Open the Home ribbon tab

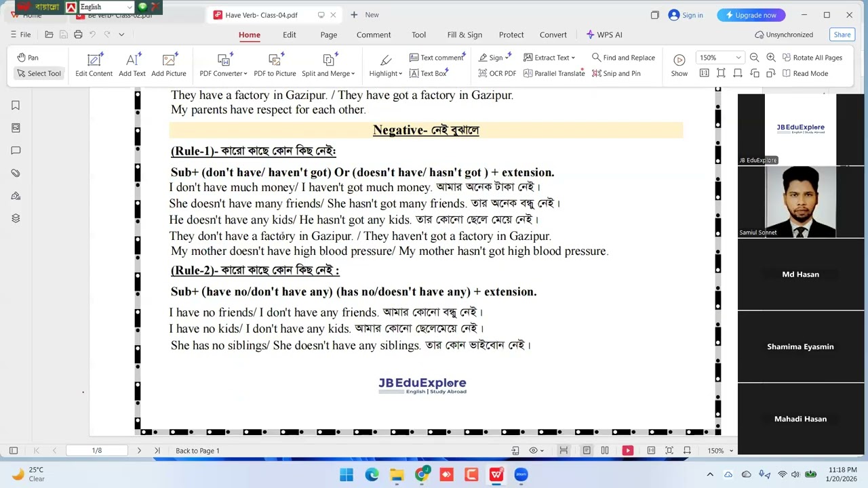coord(250,35)
